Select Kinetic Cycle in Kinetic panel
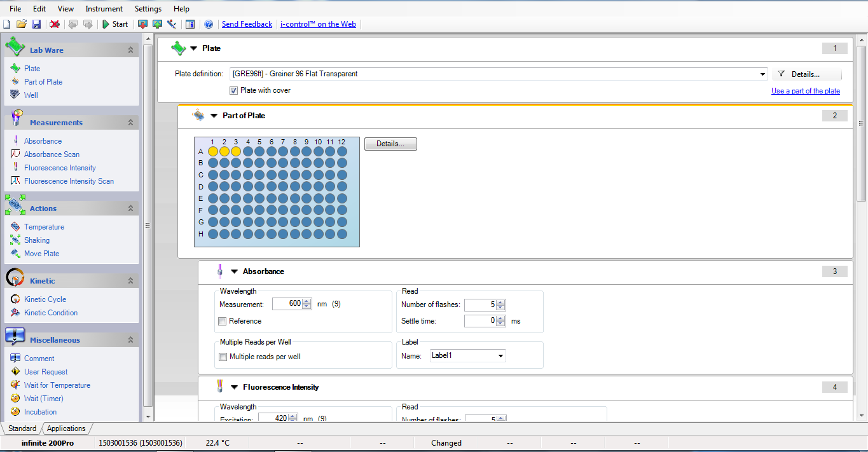The image size is (868, 452). point(45,299)
